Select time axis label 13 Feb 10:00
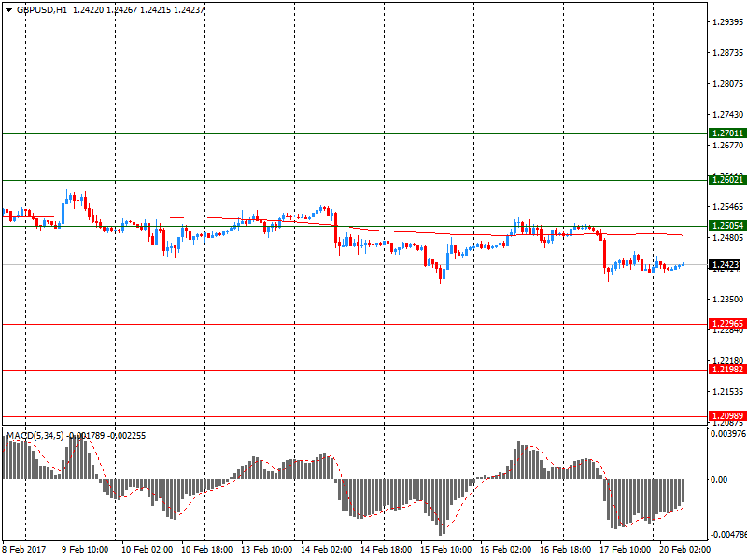The image size is (747, 560). [267, 550]
